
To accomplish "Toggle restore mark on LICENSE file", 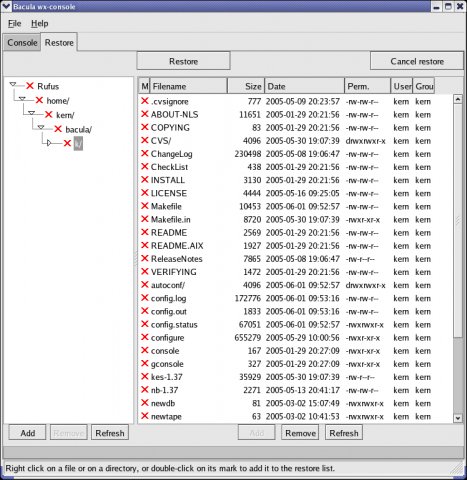I will (x=145, y=193).
